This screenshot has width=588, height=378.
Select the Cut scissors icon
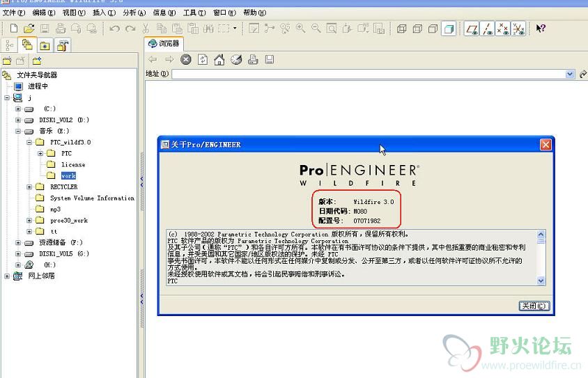(146, 29)
